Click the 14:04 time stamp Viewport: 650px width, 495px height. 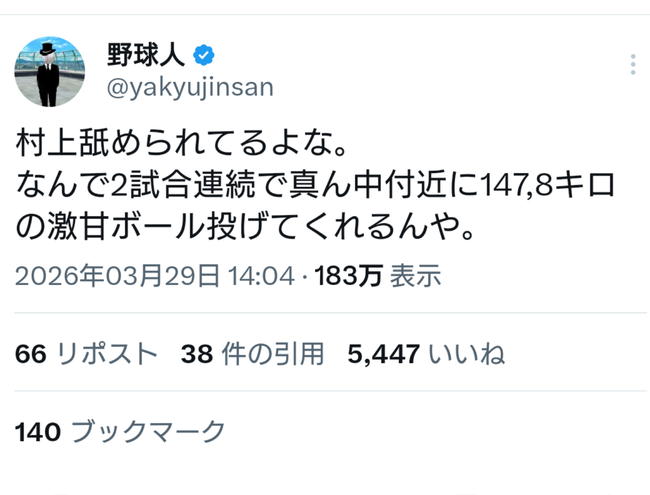click(x=262, y=276)
